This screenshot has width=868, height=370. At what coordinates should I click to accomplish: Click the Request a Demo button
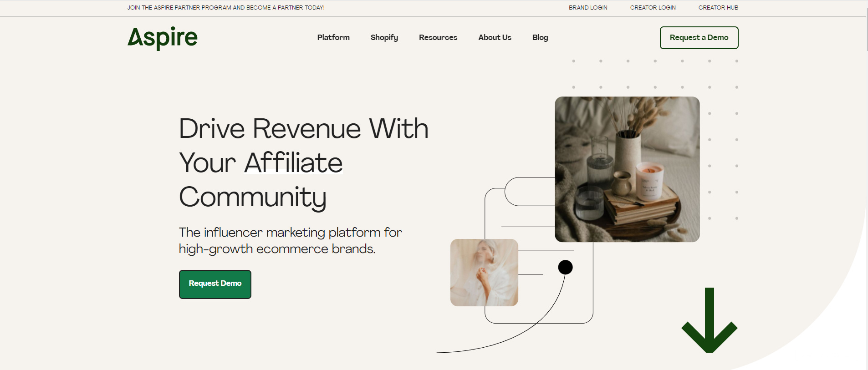click(x=699, y=38)
